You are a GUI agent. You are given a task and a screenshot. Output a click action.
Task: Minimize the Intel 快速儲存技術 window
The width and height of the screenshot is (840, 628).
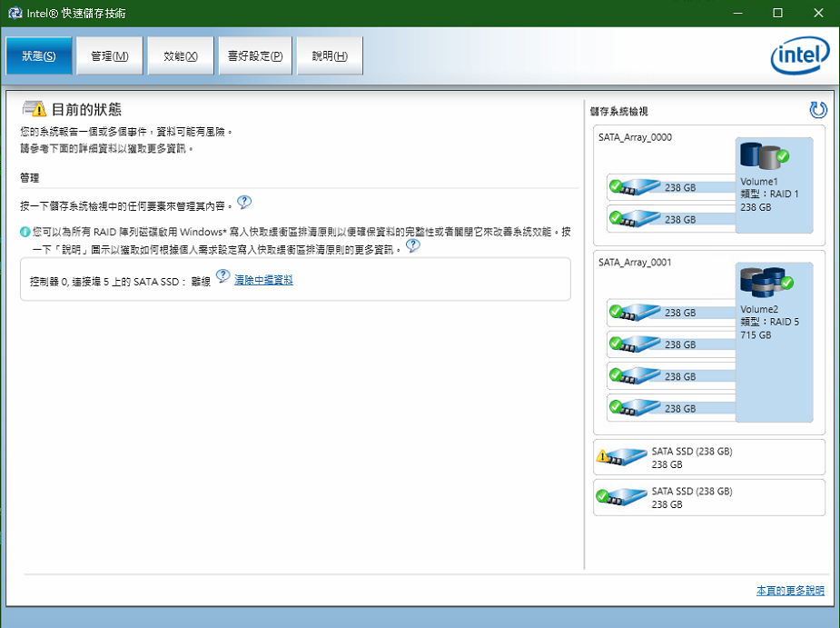tap(737, 13)
